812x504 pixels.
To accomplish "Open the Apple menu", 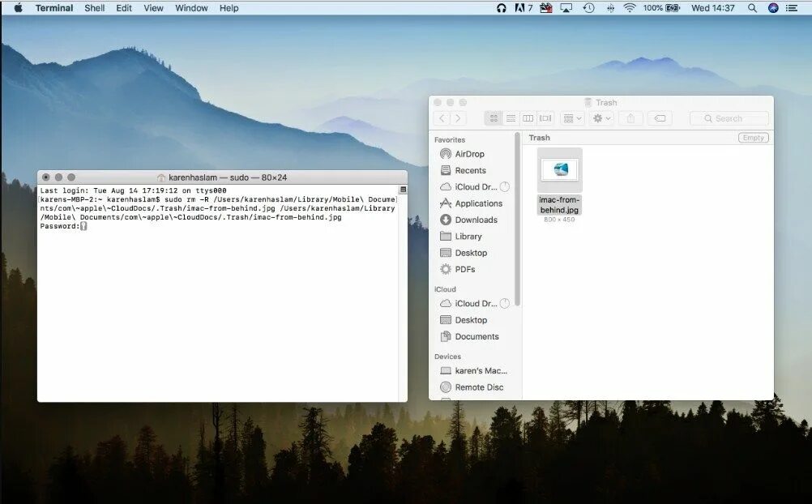I will tap(18, 8).
